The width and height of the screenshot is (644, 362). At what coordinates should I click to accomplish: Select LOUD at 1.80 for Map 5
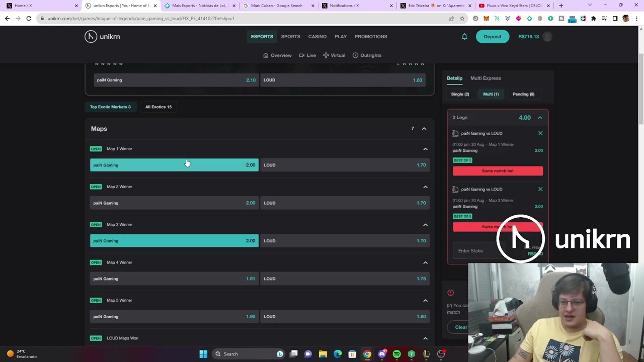click(345, 317)
